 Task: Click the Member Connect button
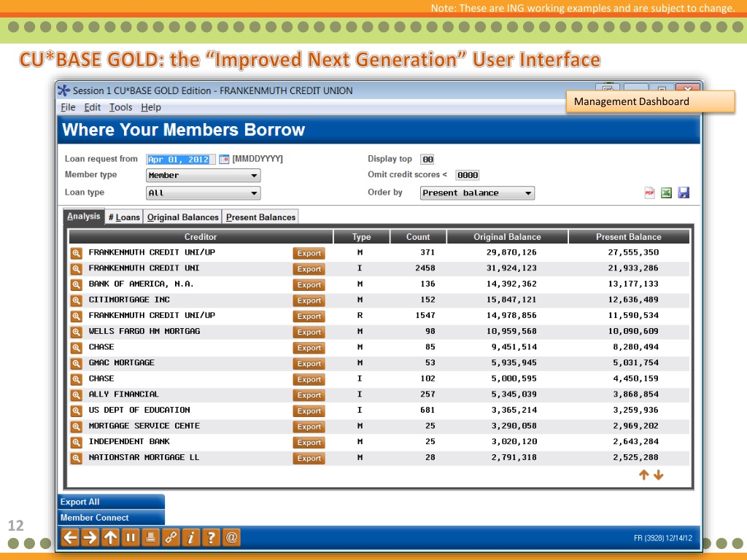pos(112,518)
